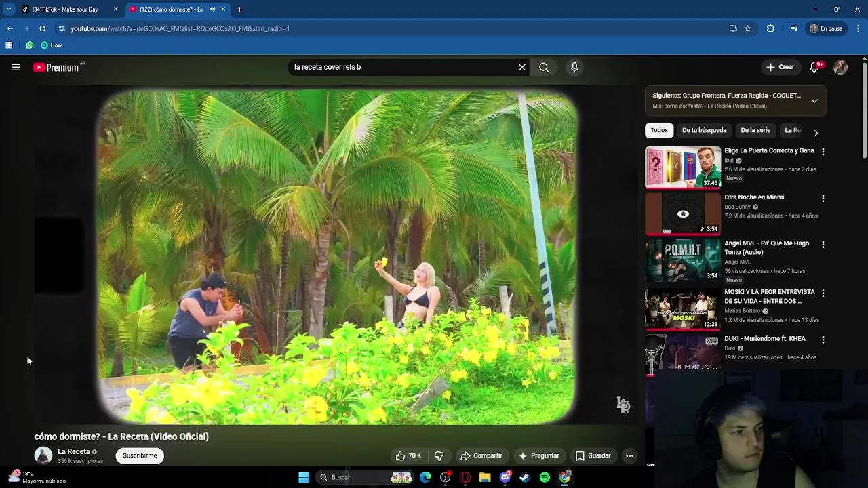The image size is (868, 488).
Task: Open the En pausa profile button
Action: pos(826,28)
